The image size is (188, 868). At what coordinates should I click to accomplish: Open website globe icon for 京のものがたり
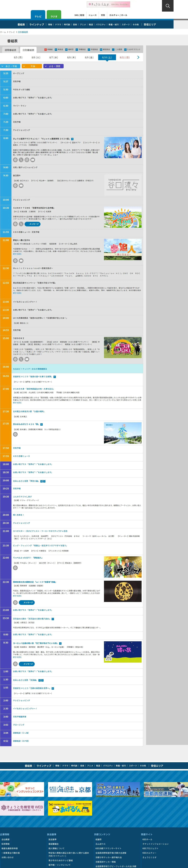pos(15,434)
